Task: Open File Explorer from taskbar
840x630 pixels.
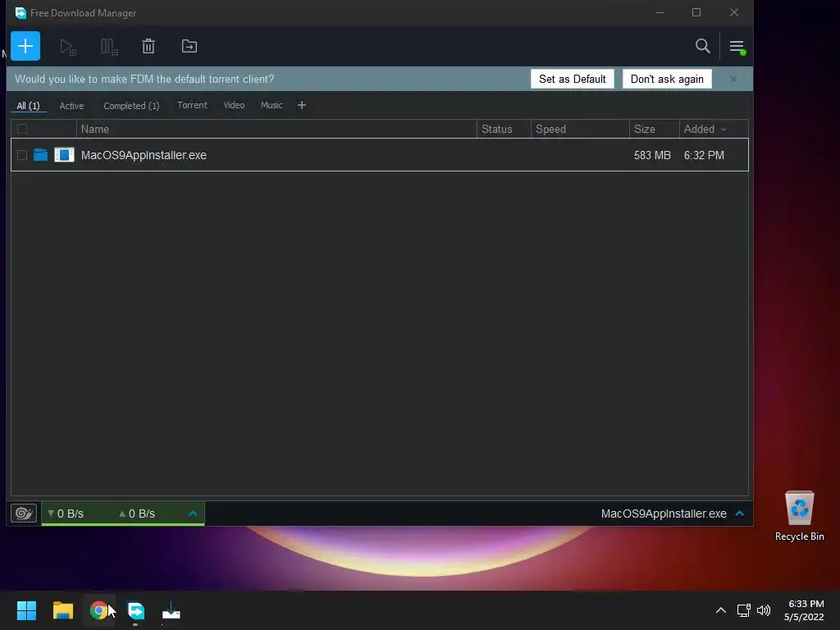Action: click(62, 610)
